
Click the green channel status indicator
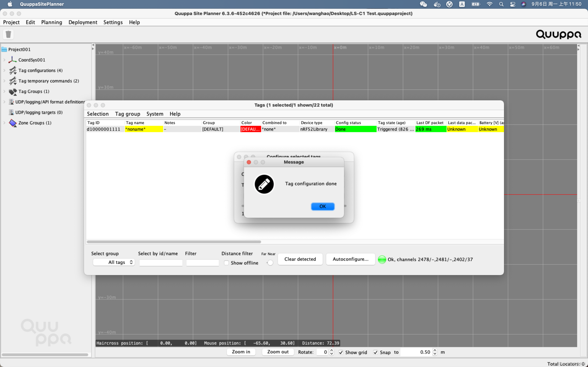(382, 260)
